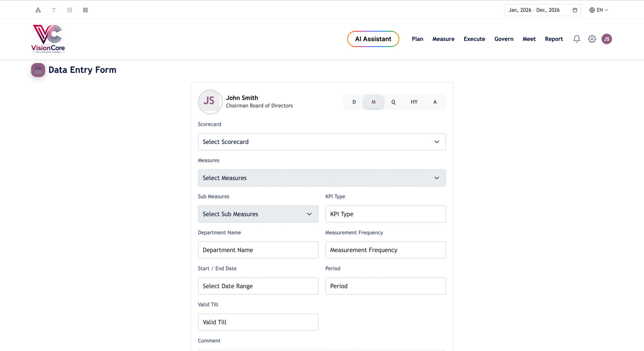Click the grid layout icon in top bar

(x=85, y=10)
